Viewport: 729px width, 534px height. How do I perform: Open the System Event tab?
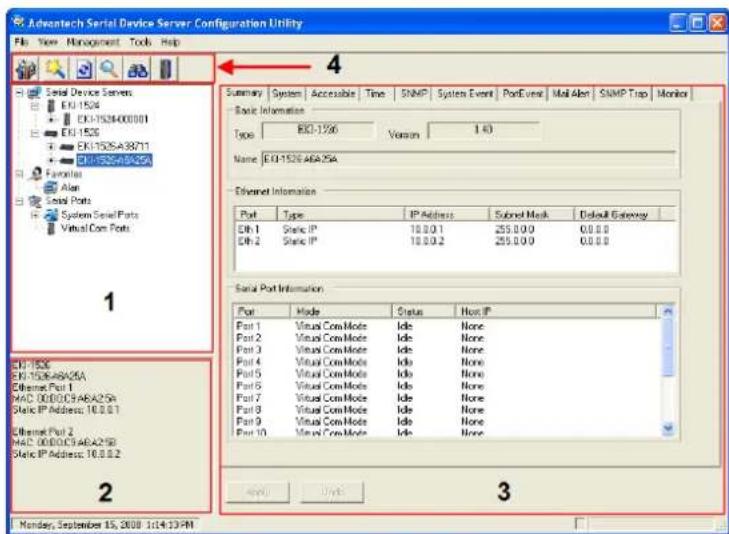465,93
